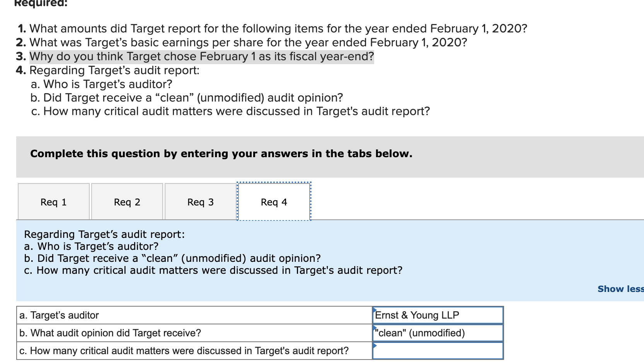Select the active Req 4 tab
This screenshot has height=363, width=644.
click(x=274, y=201)
